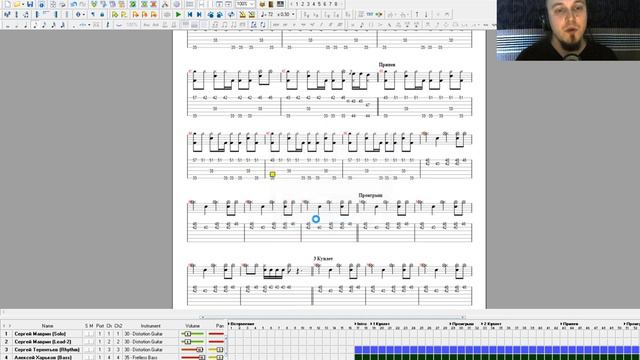This screenshot has height=360, width=640.
Task: Select eighth note duration
Action: (x=35, y=25)
